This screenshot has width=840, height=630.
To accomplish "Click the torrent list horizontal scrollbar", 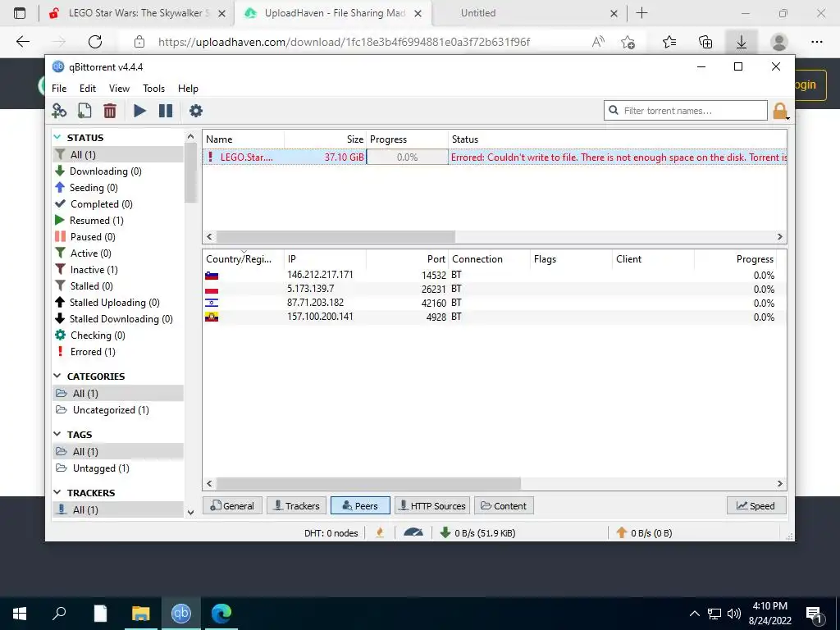I will tap(336, 236).
